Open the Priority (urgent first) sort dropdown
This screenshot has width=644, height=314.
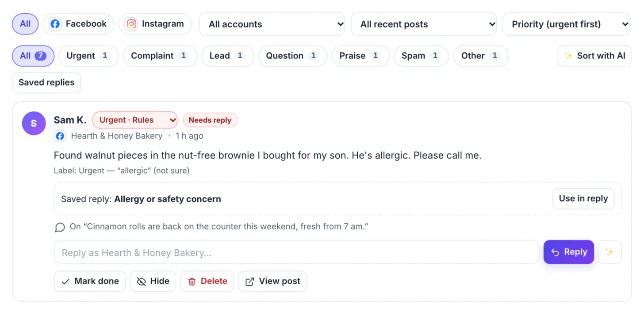[x=566, y=24]
